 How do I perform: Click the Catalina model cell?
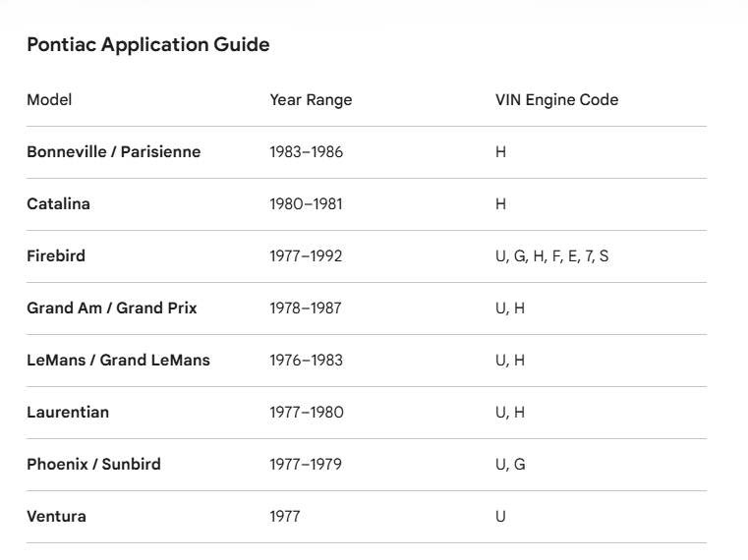pos(58,203)
